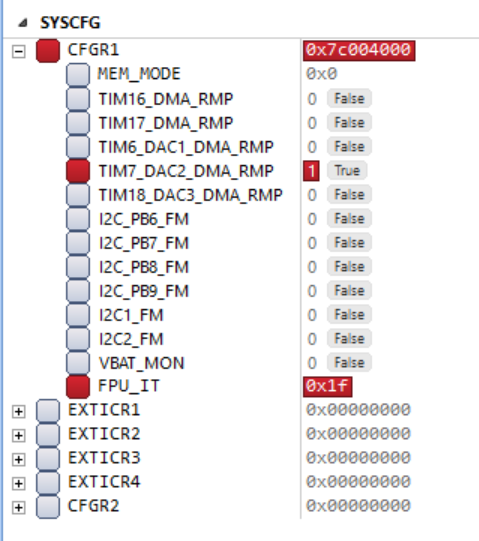The width and height of the screenshot is (479, 541).
Task: Select the CFGR2 register name
Action: point(94,506)
